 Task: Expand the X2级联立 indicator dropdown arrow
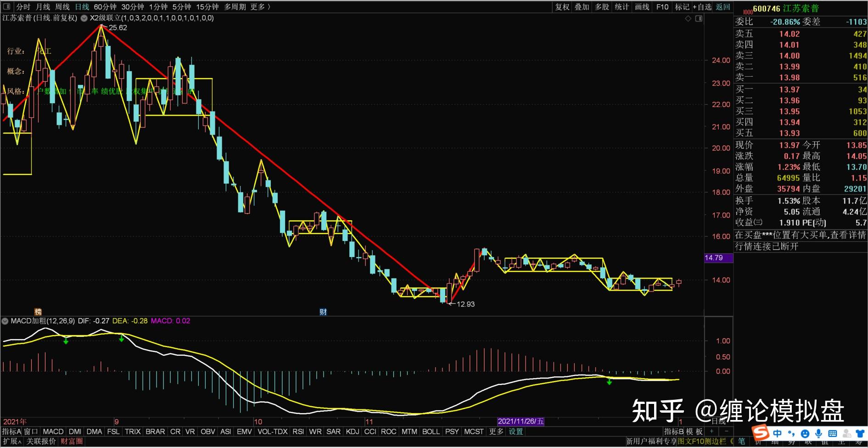84,18
